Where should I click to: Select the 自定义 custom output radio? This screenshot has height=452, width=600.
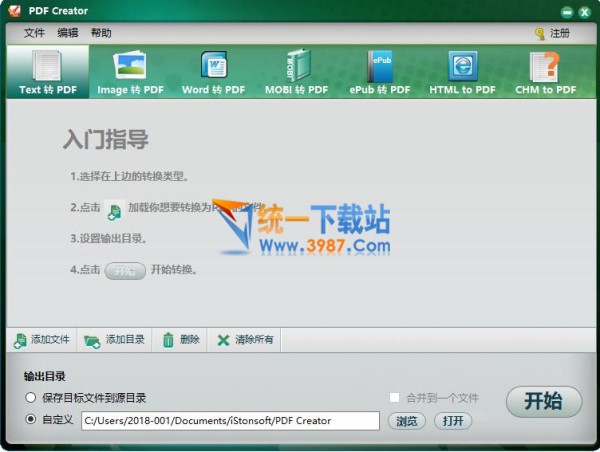tap(31, 420)
